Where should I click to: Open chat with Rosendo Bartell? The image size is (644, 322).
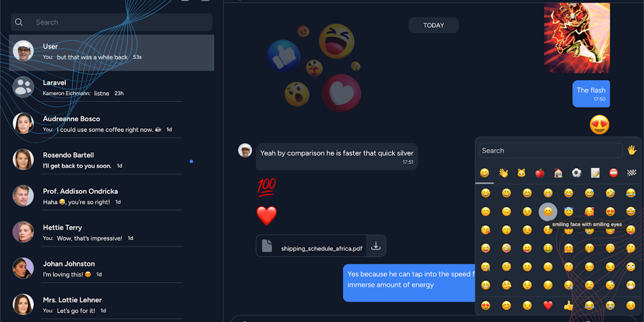tap(111, 160)
